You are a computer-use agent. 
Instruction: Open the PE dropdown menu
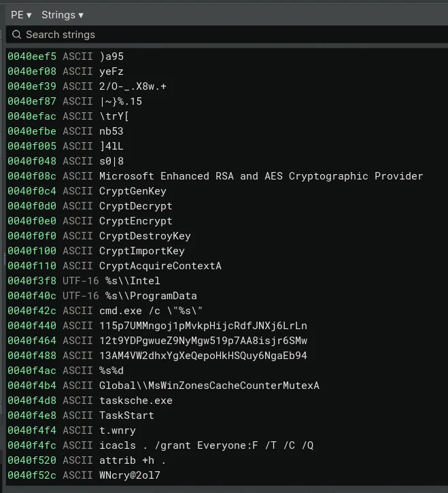tap(21, 15)
